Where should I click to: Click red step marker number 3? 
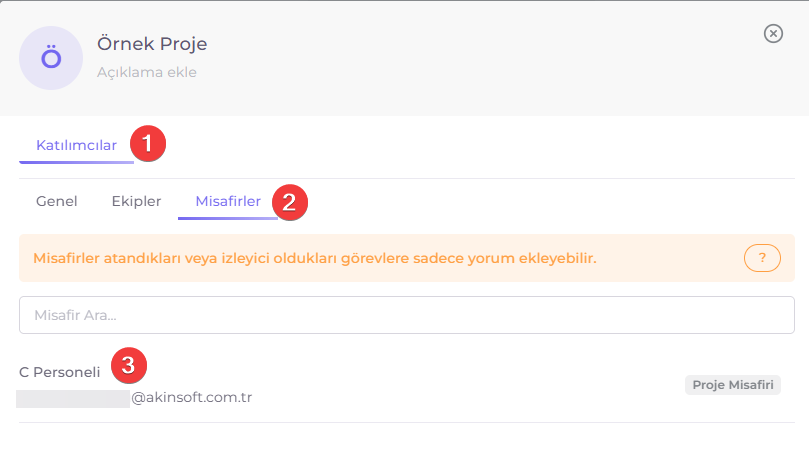pyautogui.click(x=128, y=365)
